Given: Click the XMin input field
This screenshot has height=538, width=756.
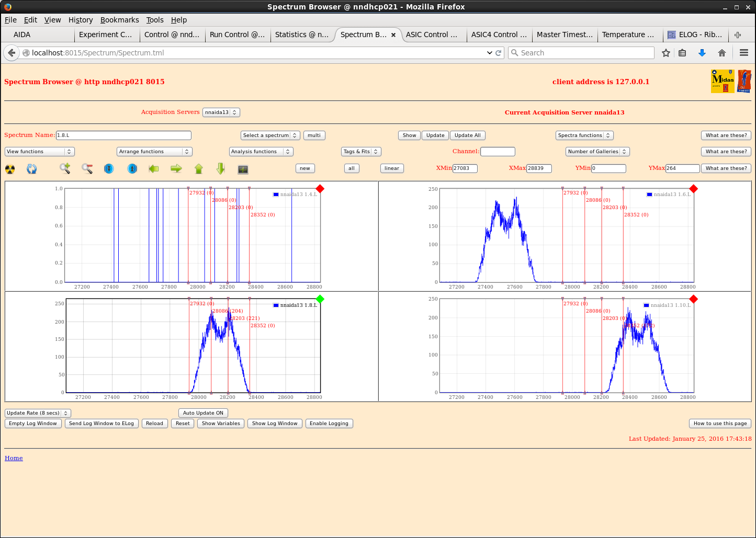Looking at the screenshot, I should (x=465, y=168).
